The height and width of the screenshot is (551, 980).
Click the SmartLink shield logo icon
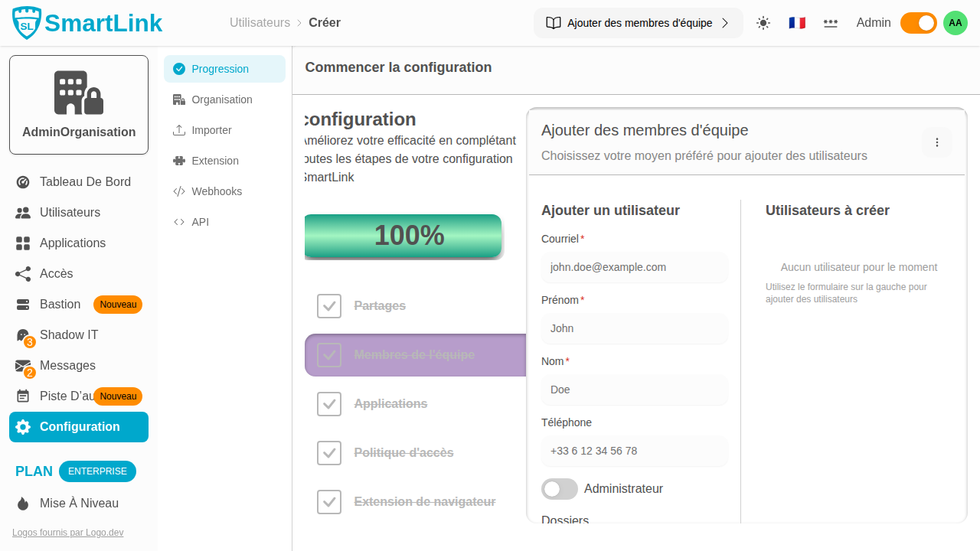click(28, 23)
